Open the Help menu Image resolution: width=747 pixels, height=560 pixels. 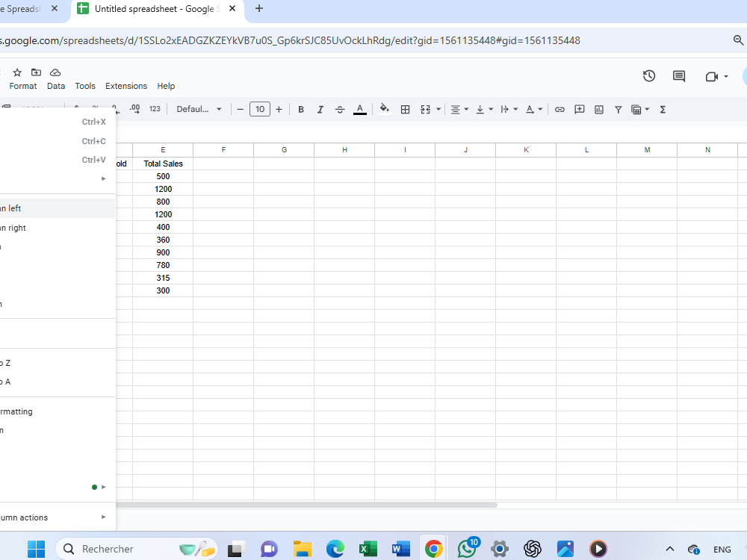click(166, 86)
